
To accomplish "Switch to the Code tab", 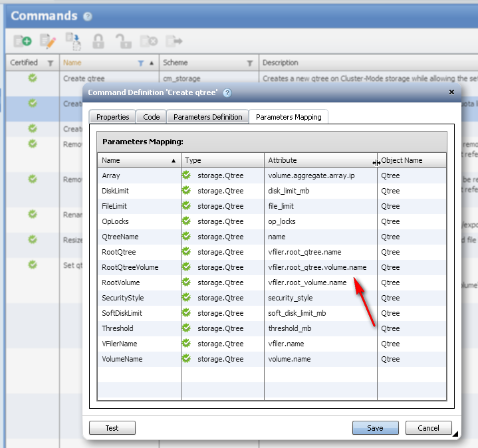I will (152, 117).
